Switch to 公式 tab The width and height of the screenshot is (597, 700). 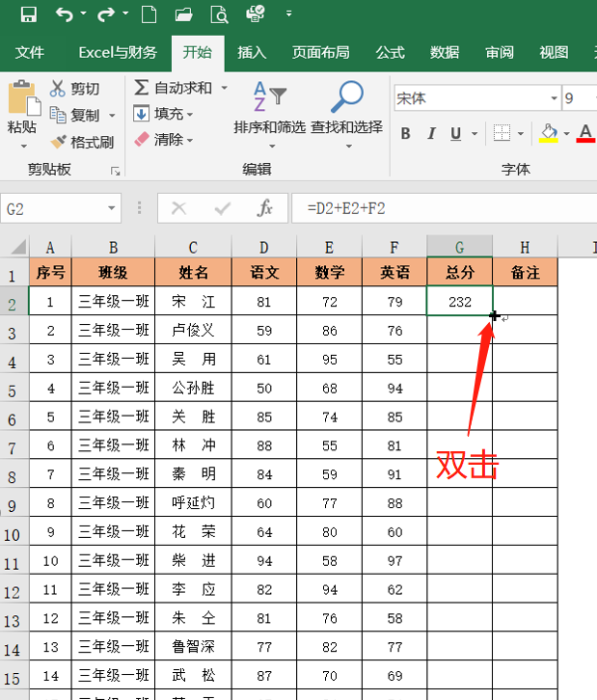click(x=391, y=53)
